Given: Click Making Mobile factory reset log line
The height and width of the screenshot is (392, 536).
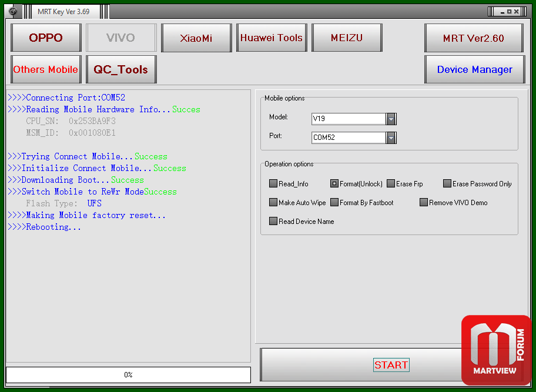Looking at the screenshot, I should (86, 215).
